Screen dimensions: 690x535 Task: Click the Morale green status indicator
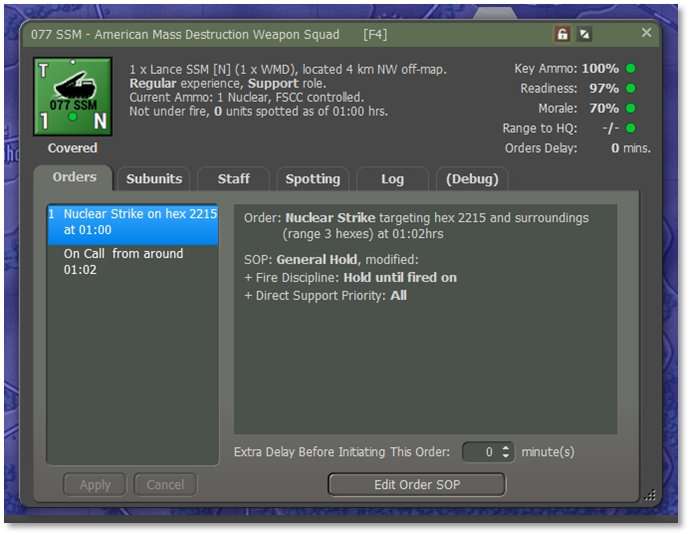pyautogui.click(x=631, y=108)
